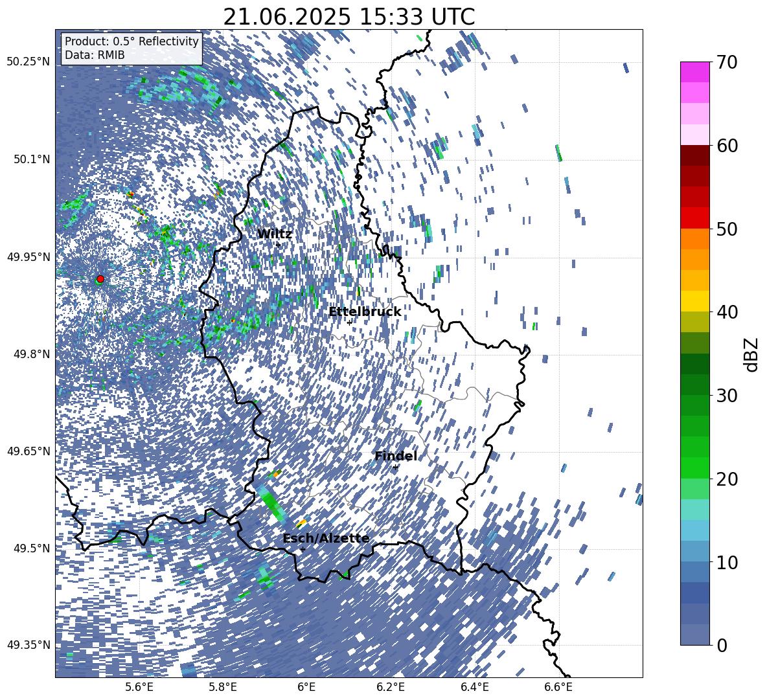The width and height of the screenshot is (767, 700).
Task: Click the 70 value on colorbar
Action: point(727,62)
